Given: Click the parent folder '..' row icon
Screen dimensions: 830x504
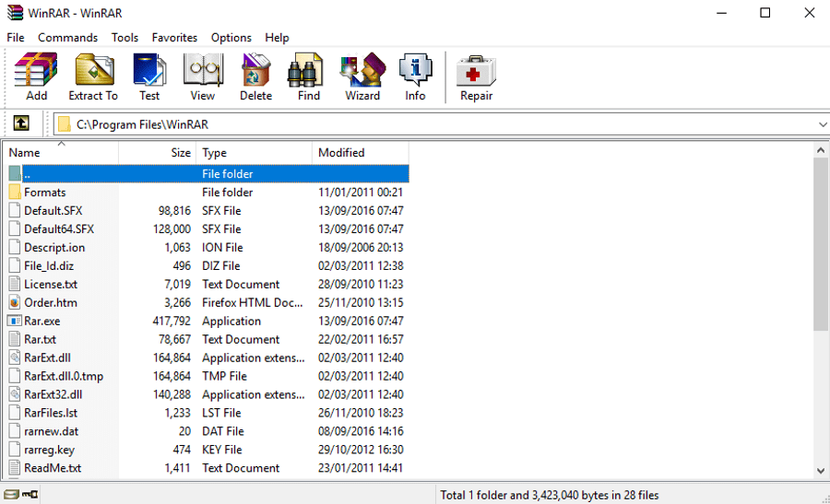Looking at the screenshot, I should click(15, 173).
